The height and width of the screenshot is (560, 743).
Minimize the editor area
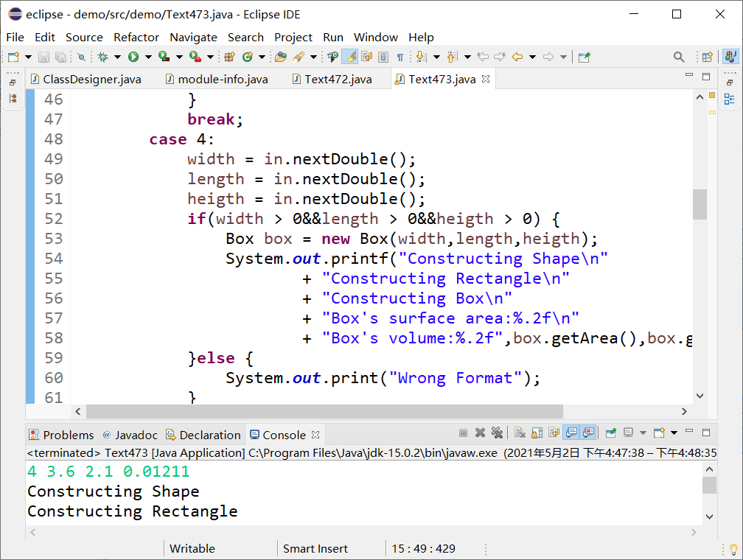click(689, 75)
